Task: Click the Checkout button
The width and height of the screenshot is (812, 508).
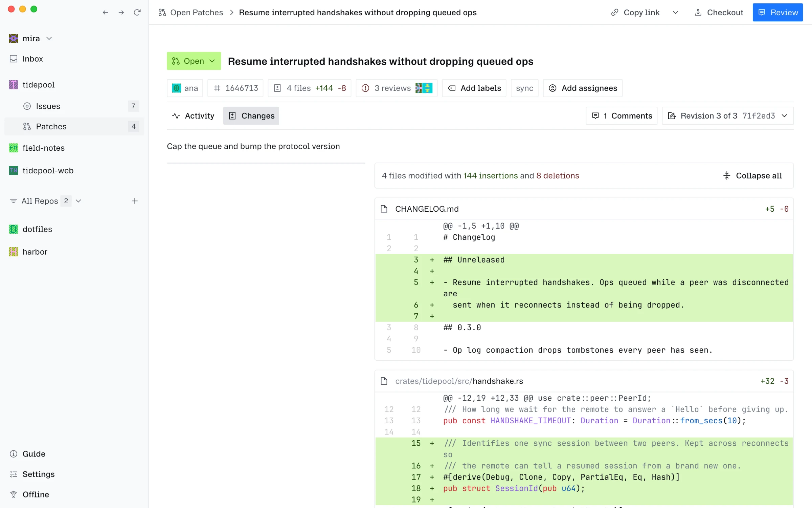Action: tap(719, 13)
